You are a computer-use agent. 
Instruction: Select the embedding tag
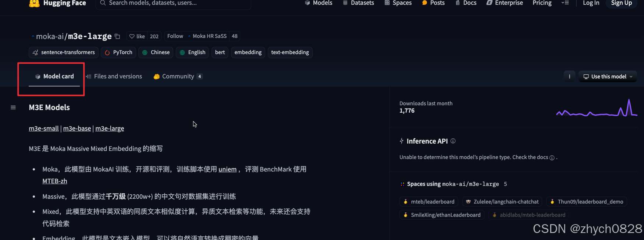[248, 52]
